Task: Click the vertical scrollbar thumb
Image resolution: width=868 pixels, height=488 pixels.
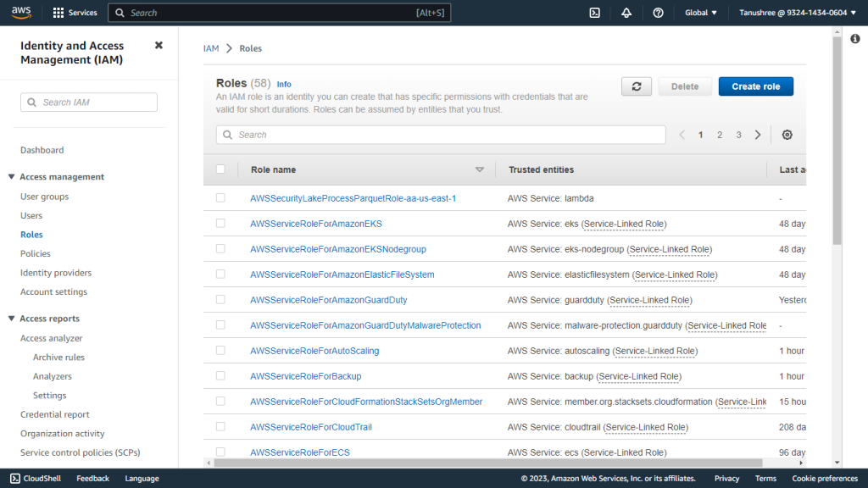Action: [x=837, y=141]
